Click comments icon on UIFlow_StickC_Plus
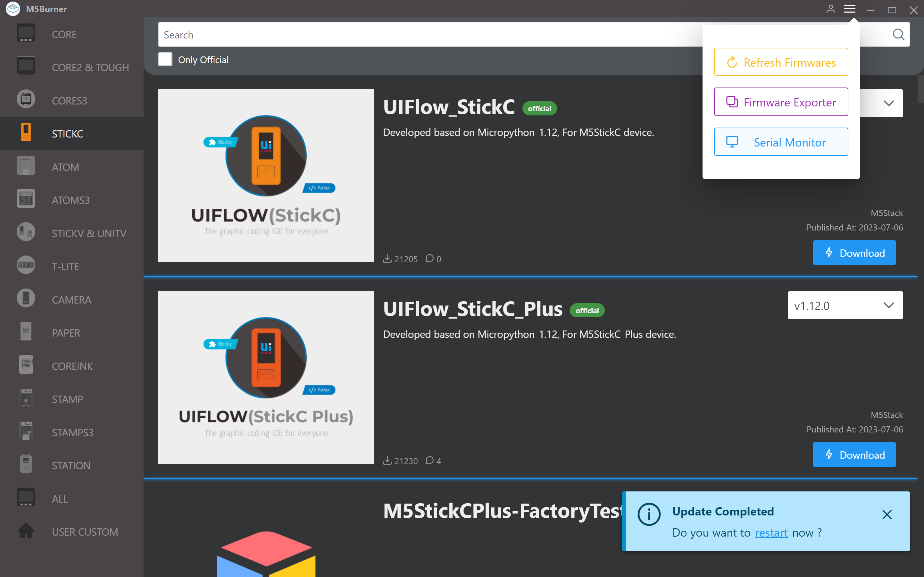Screen dimensions: 924x577 [x=429, y=461]
